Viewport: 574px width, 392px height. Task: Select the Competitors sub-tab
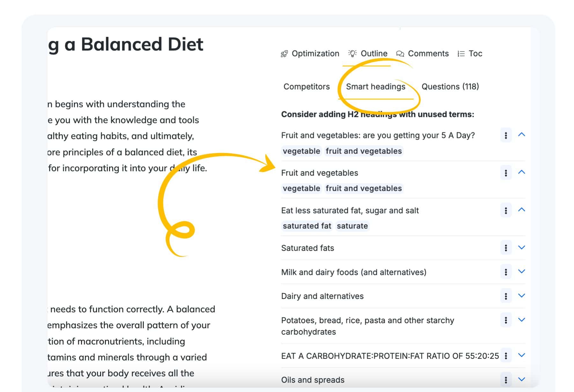tap(306, 87)
